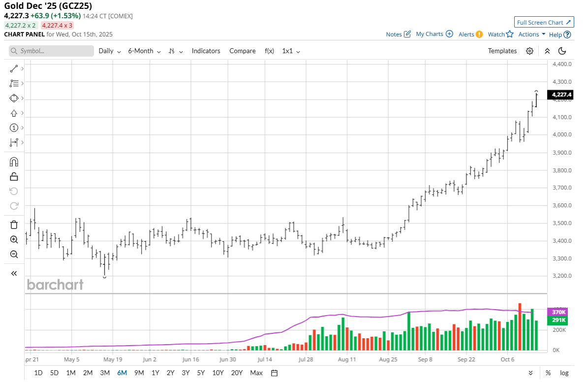
Task: Open the date range calendar picker
Action: coord(275,373)
